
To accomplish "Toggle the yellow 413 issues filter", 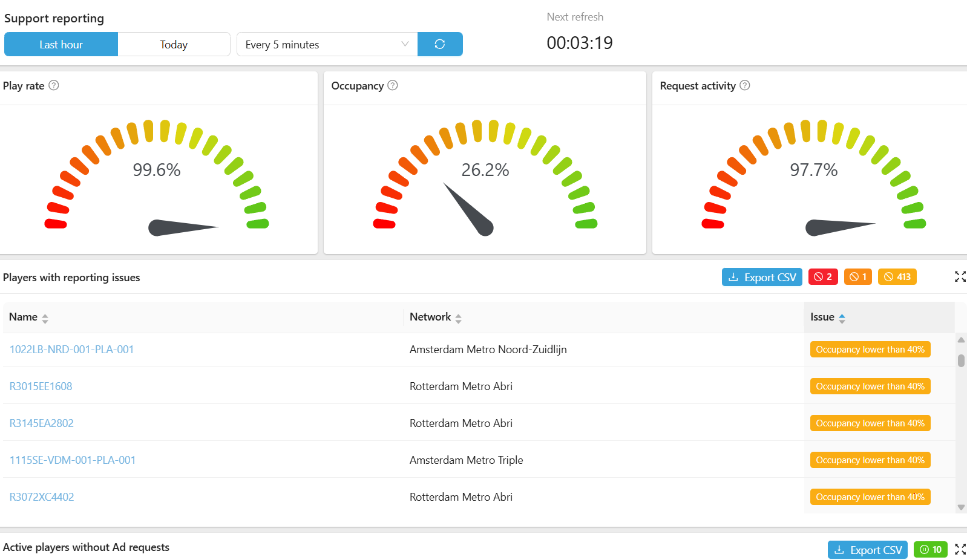I will pos(897,277).
